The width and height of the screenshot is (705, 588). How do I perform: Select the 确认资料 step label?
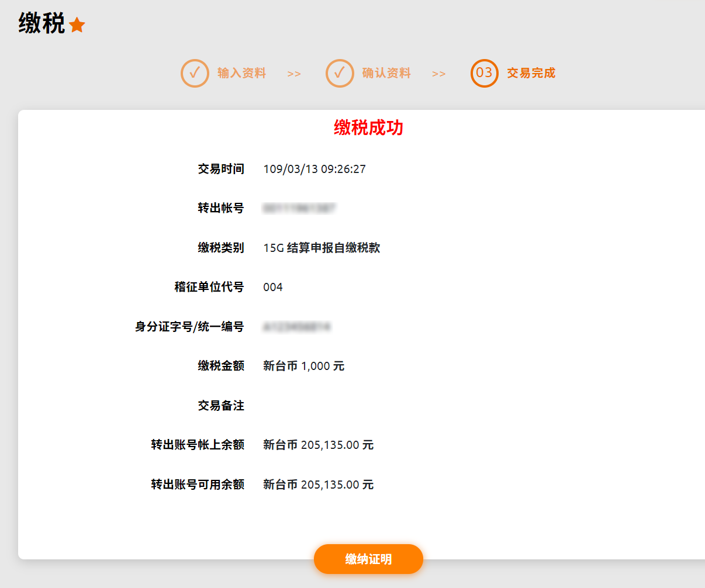coord(386,73)
